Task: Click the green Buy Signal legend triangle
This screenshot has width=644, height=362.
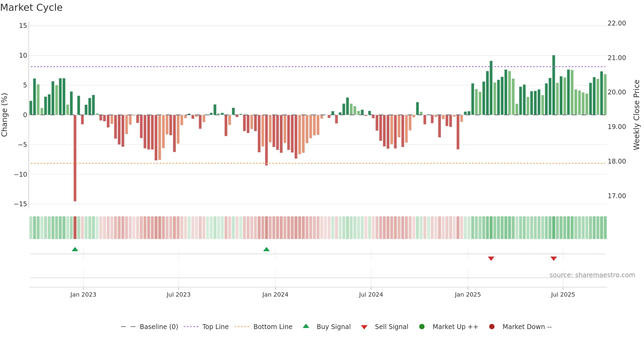Action: tap(306, 326)
